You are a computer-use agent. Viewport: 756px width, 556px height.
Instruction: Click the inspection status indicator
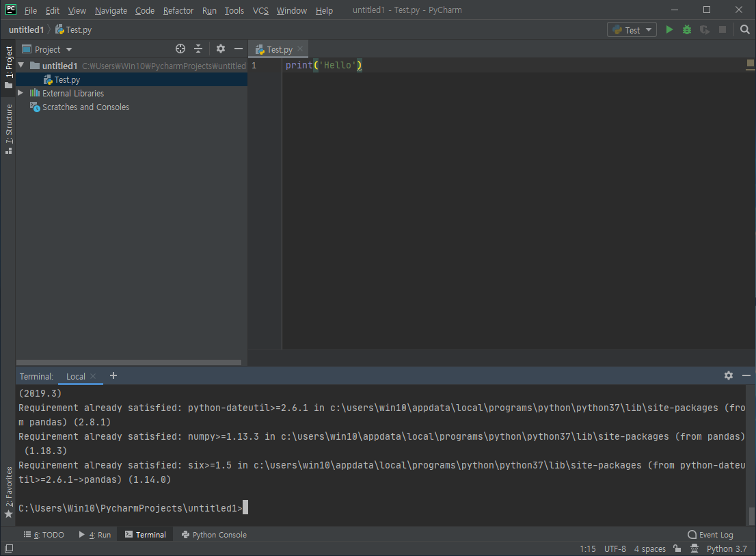(751, 63)
